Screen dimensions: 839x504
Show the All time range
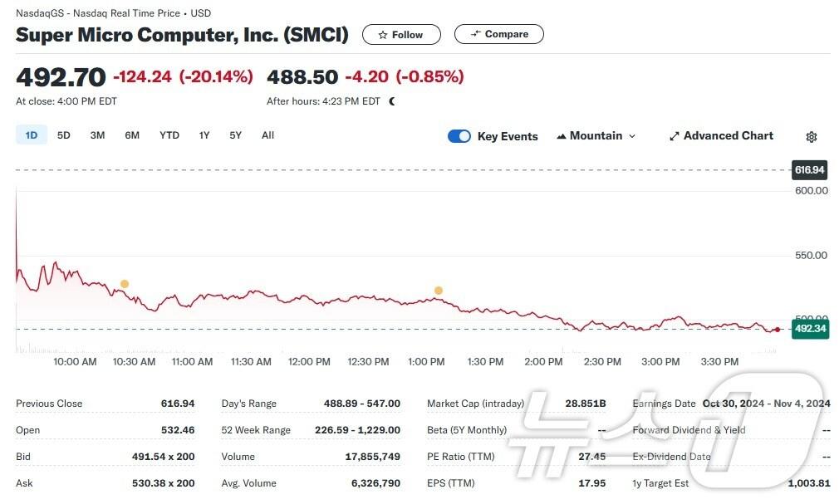(x=267, y=135)
